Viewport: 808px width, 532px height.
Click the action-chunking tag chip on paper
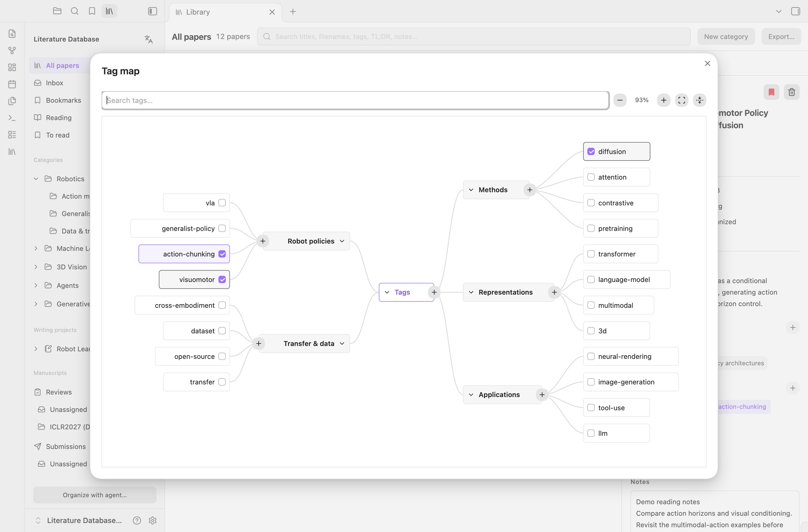pos(743,407)
